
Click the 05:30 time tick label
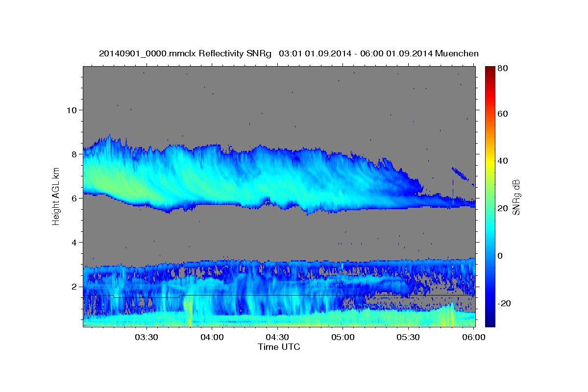tap(409, 338)
